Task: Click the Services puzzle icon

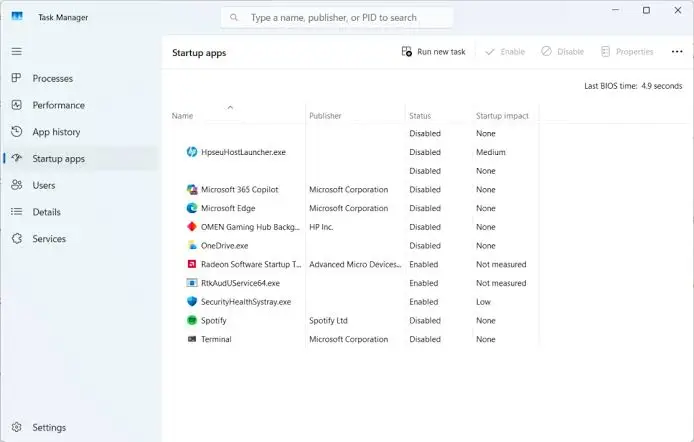Action: pos(16,238)
